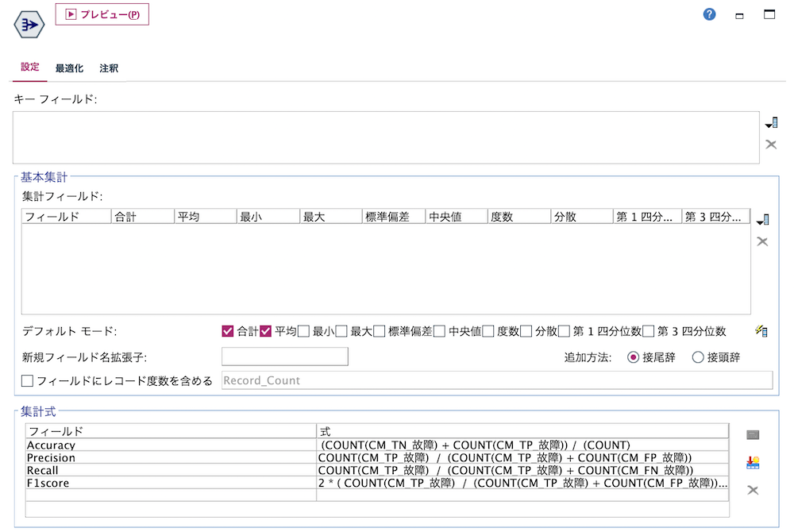Click the プレビュー button
Image resolution: width=794 pixels, height=532 pixels.
[x=102, y=13]
